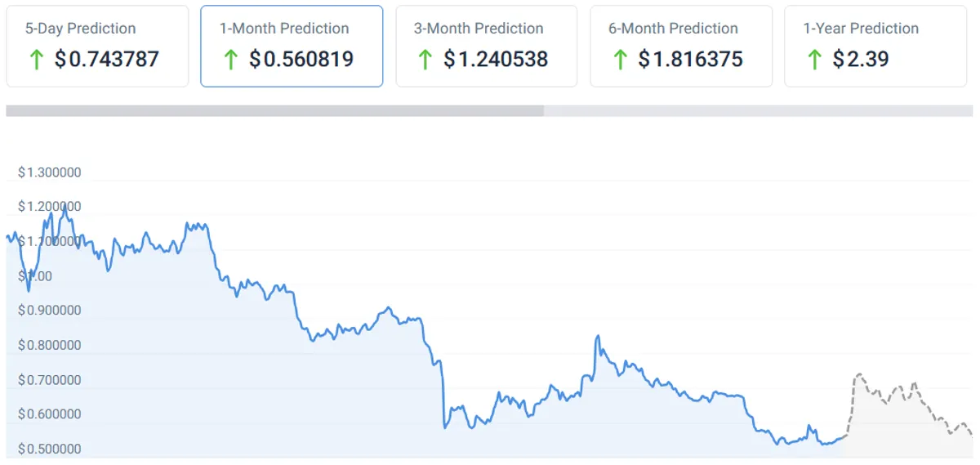Click green up arrow beside $0.743787

pyautogui.click(x=36, y=59)
